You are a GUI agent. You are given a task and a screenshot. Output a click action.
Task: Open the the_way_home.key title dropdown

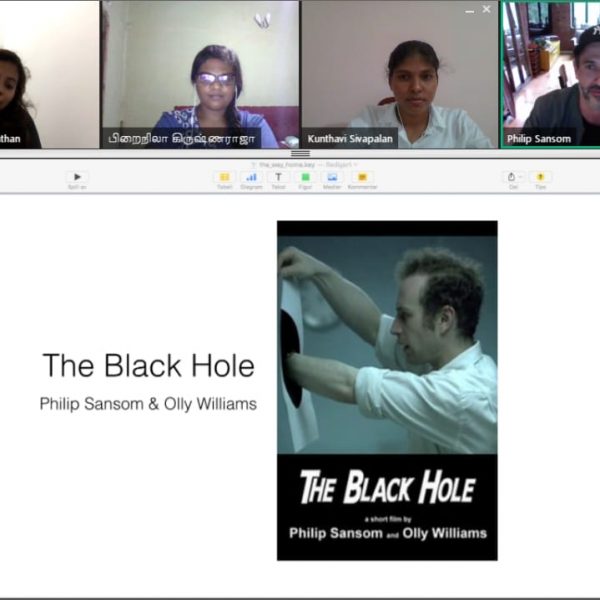tap(304, 165)
